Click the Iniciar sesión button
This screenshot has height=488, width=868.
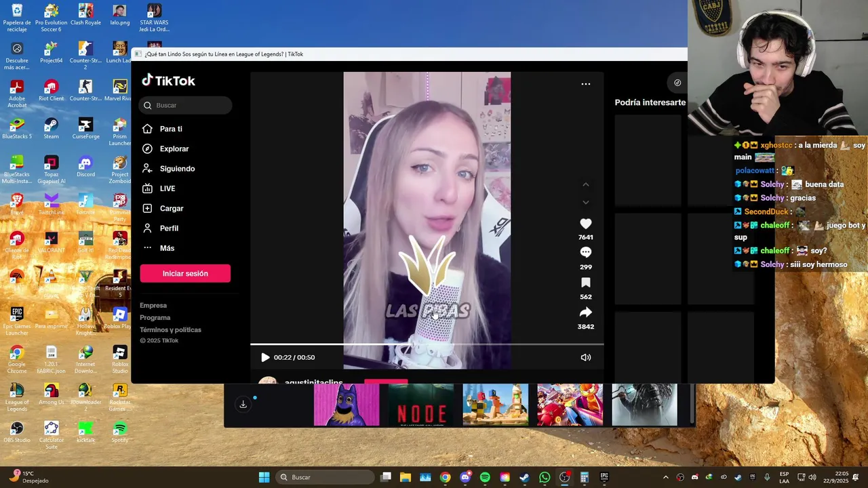(x=185, y=273)
